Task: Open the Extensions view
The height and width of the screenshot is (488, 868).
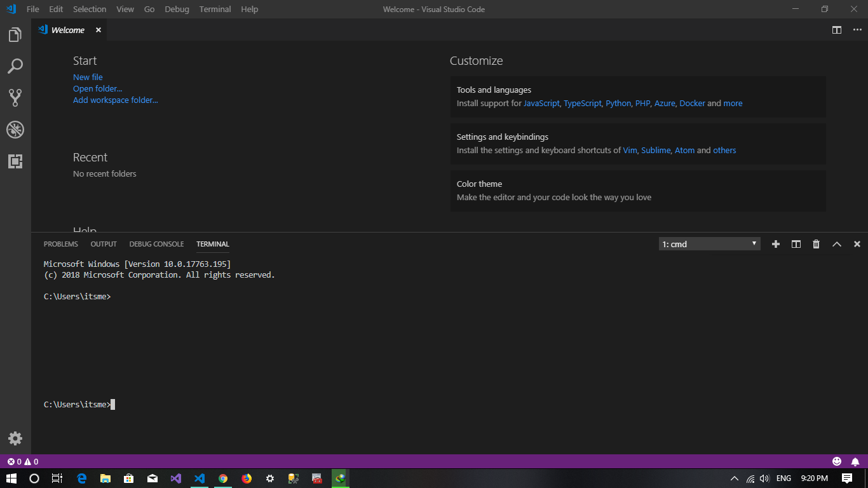Action: click(x=15, y=161)
